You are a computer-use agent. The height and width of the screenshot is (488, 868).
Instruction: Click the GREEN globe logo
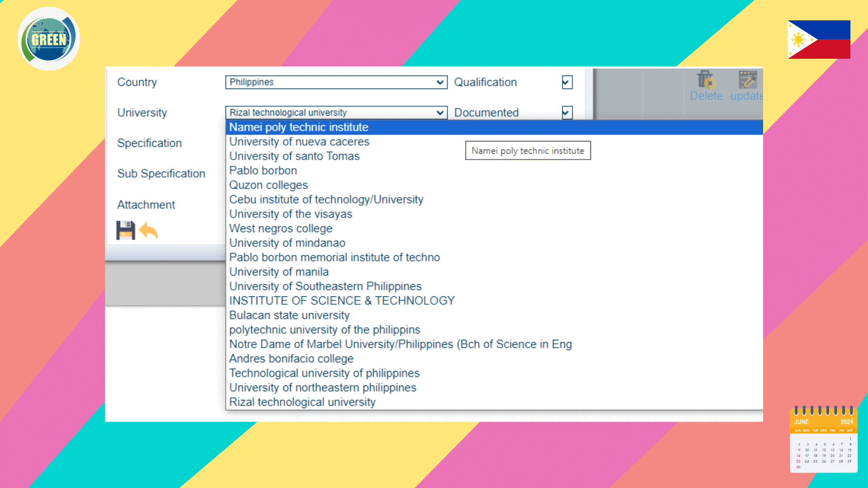click(49, 39)
